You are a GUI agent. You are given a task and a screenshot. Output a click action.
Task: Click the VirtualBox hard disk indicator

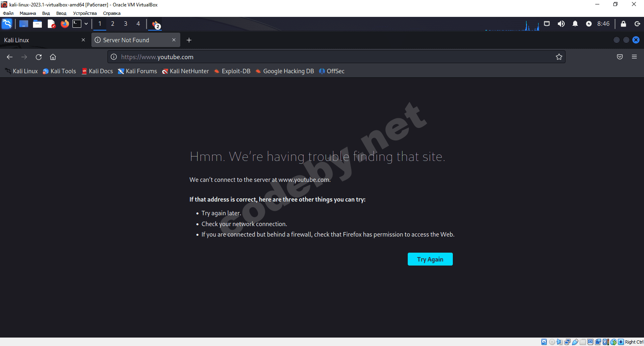(544, 342)
